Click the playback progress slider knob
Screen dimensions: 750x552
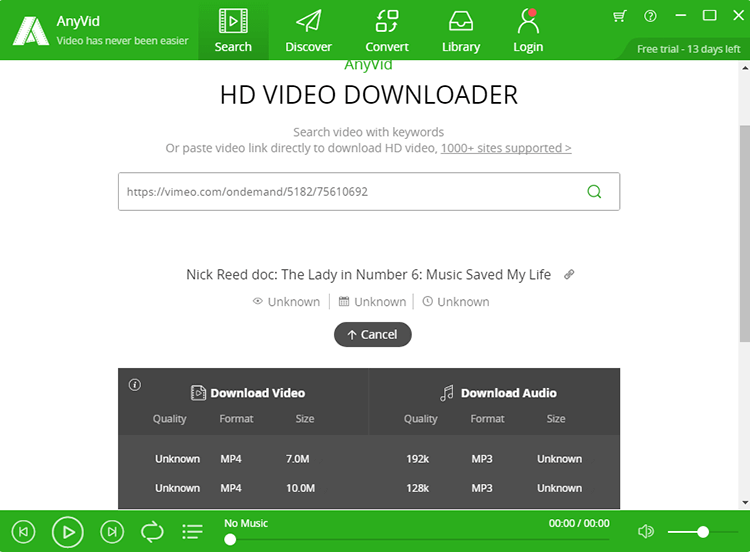coord(230,540)
